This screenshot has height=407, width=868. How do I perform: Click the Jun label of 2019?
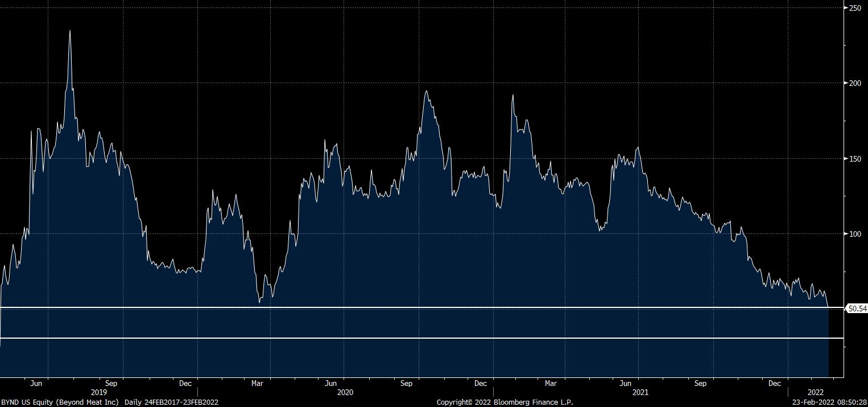[x=36, y=384]
